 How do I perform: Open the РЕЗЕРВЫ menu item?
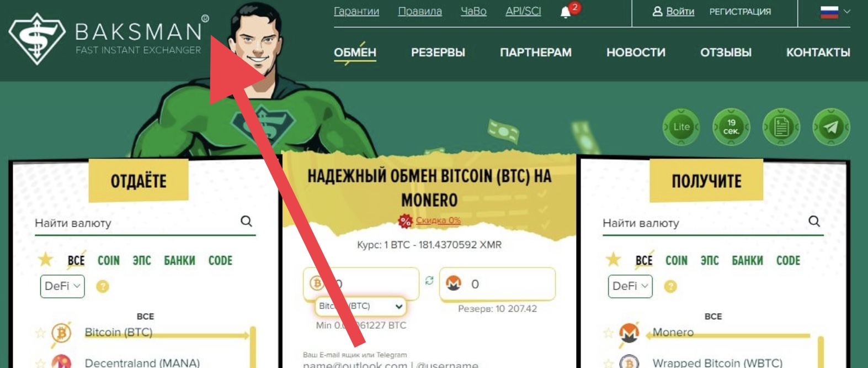438,52
